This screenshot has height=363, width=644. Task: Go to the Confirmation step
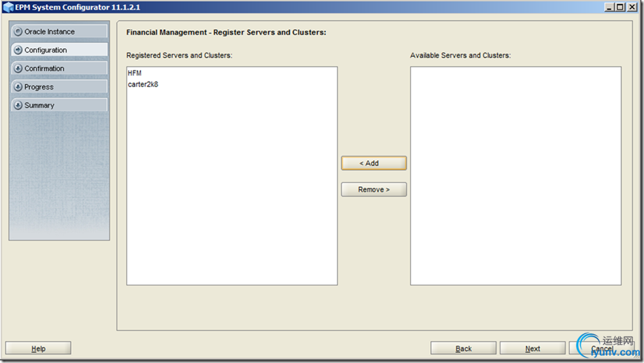click(x=59, y=68)
